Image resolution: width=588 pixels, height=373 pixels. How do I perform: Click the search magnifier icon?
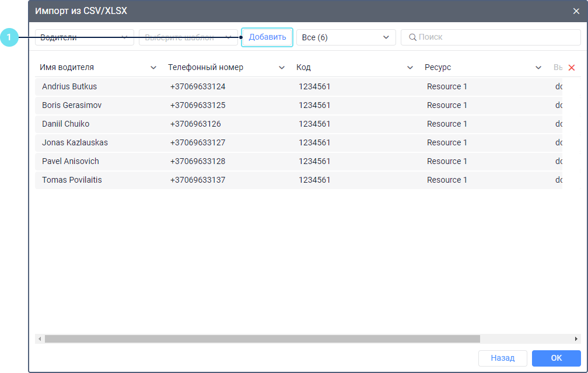click(412, 37)
